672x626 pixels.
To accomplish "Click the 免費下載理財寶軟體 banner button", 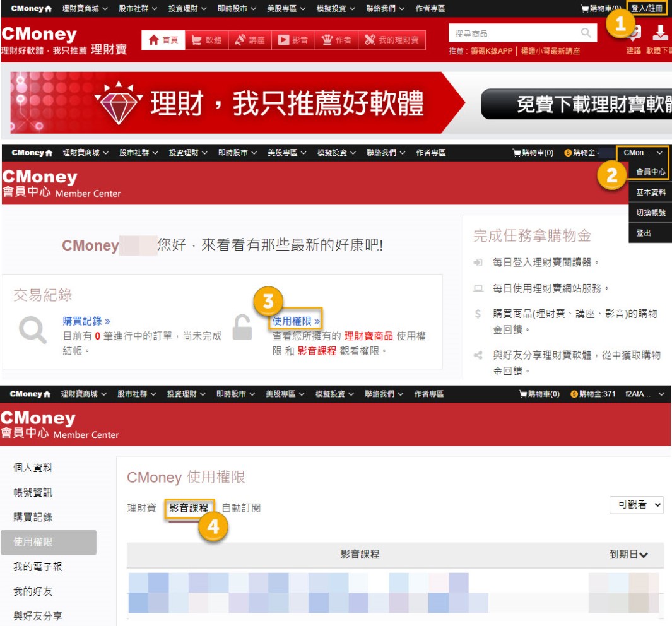I will (577, 104).
